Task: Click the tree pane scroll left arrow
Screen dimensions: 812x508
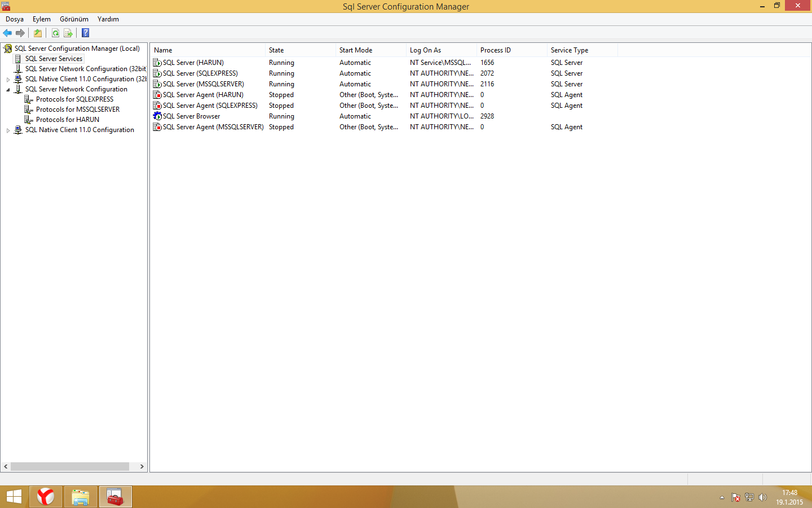Action: 6,467
